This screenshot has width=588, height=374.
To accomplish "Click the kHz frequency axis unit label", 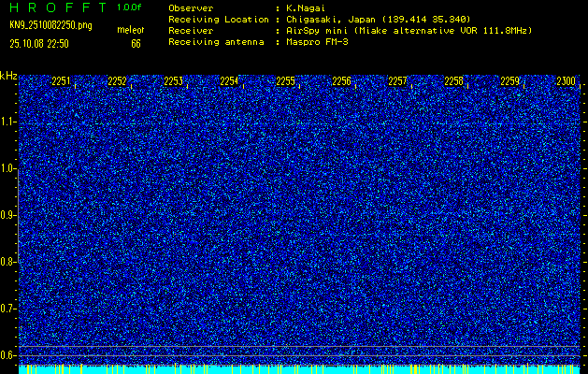I will tap(8, 76).
